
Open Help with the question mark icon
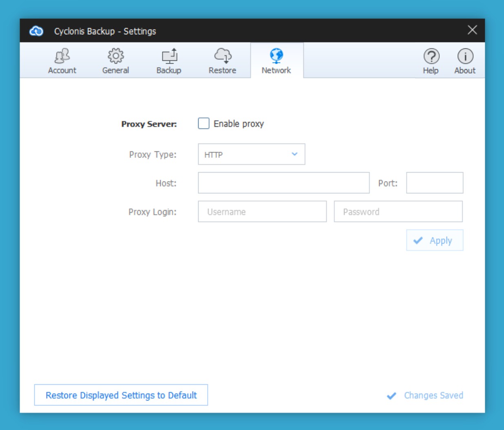pyautogui.click(x=431, y=61)
